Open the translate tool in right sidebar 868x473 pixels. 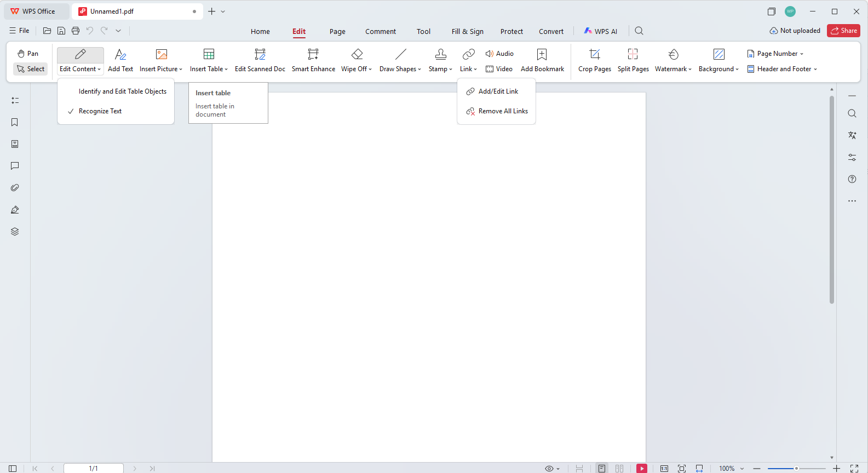tap(852, 135)
